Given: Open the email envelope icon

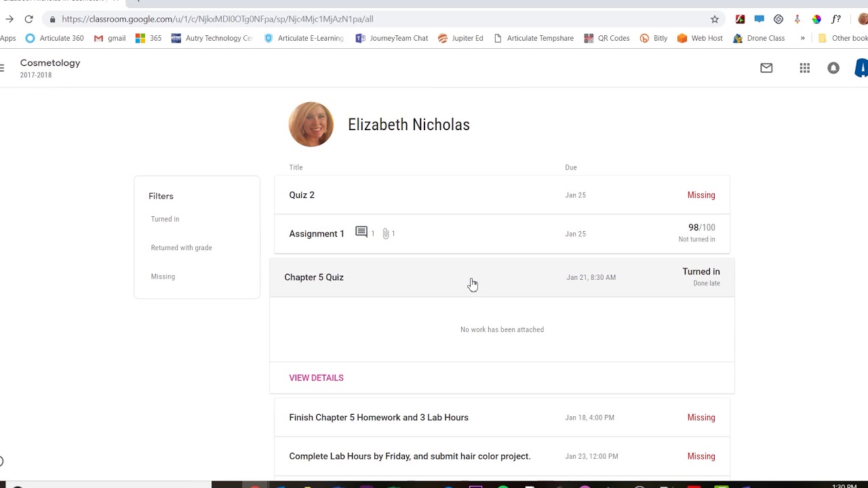Looking at the screenshot, I should (x=766, y=68).
